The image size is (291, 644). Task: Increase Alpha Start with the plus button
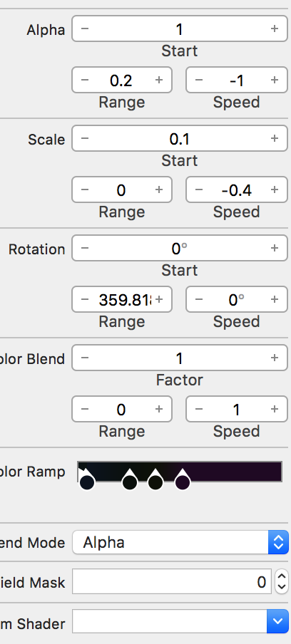click(274, 28)
